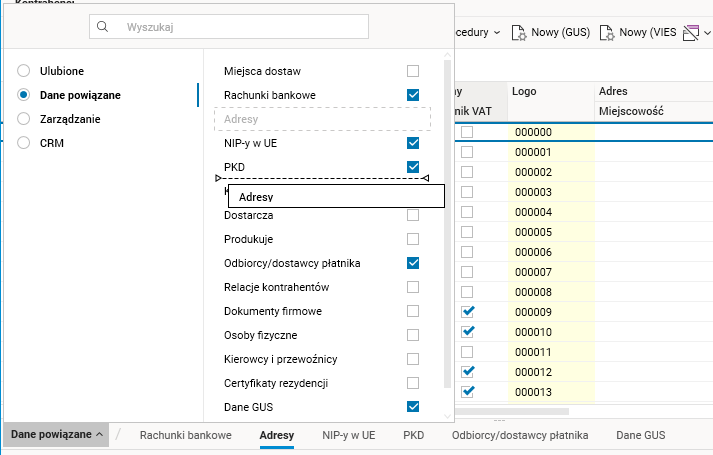Click the search magnifier icon

(x=102, y=27)
